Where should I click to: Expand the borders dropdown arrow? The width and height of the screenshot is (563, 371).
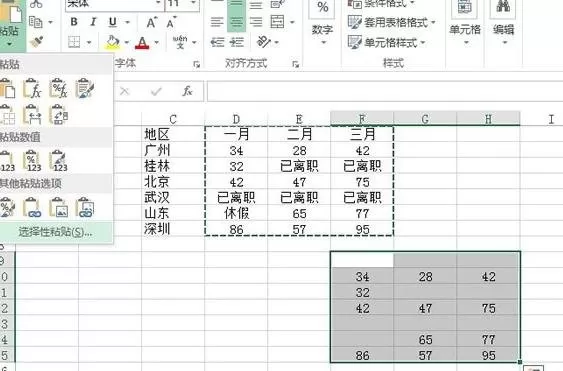89,42
